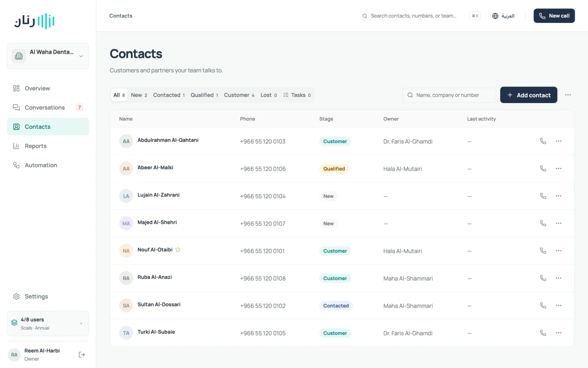Viewport: 588px width, 368px height.
Task: Call Sultan Al-Dossari via phone icon
Action: coord(543,306)
